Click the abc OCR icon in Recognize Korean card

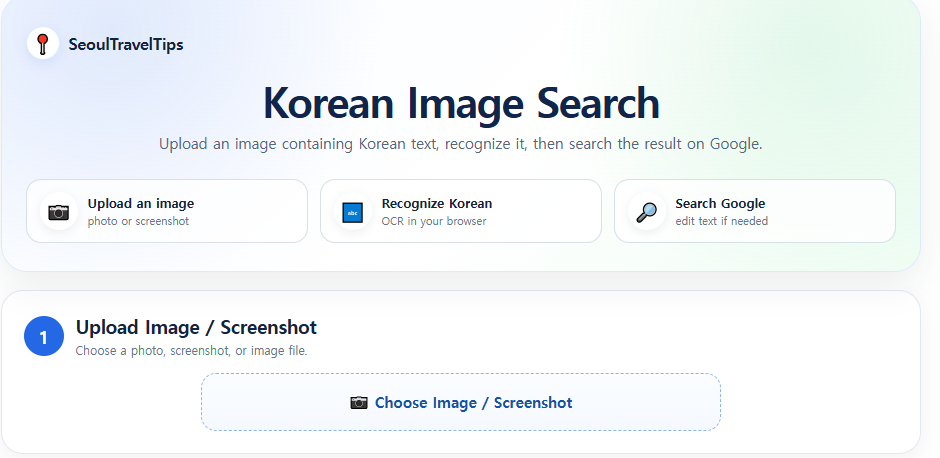(352, 212)
